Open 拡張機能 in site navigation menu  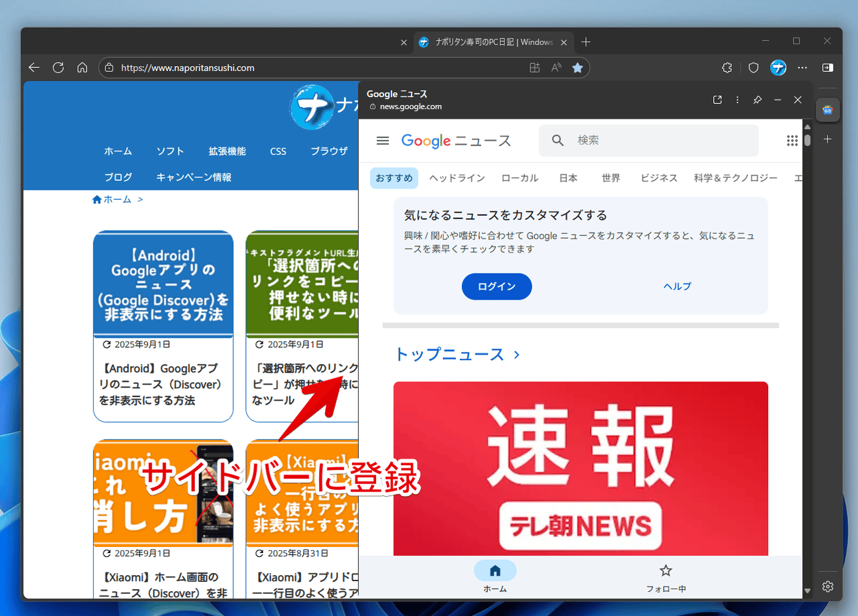coord(227,151)
